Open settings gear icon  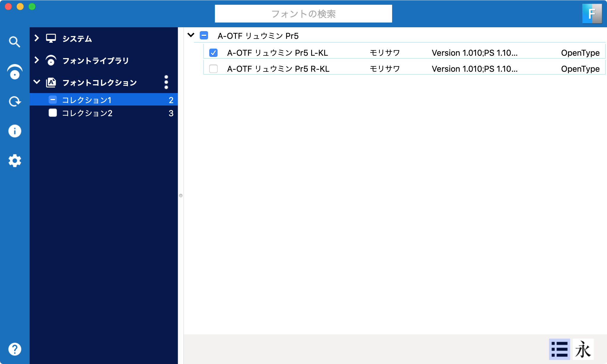pyautogui.click(x=15, y=161)
